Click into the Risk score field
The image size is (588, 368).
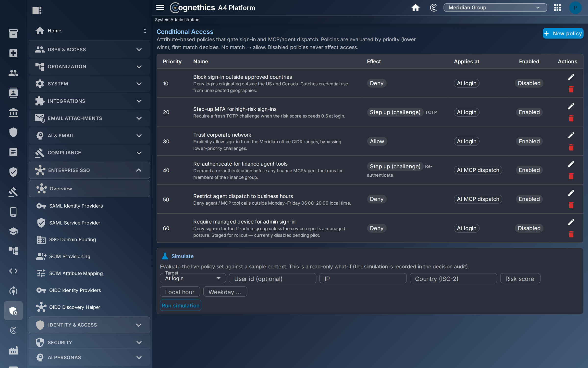(520, 278)
